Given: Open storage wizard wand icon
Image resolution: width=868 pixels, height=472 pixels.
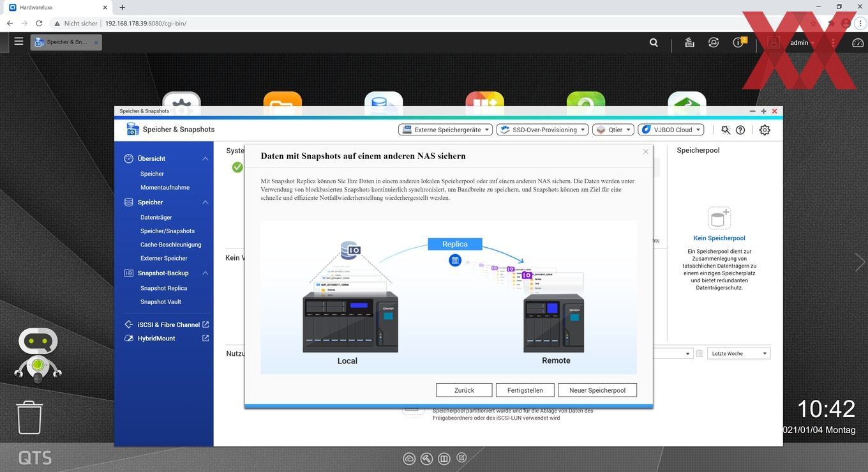Looking at the screenshot, I should 726,130.
